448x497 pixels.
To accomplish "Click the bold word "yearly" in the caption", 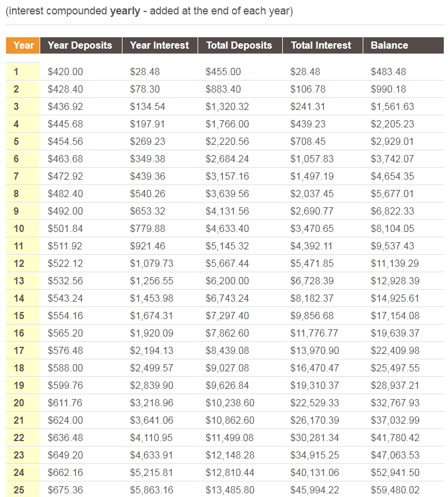I will [x=126, y=11].
